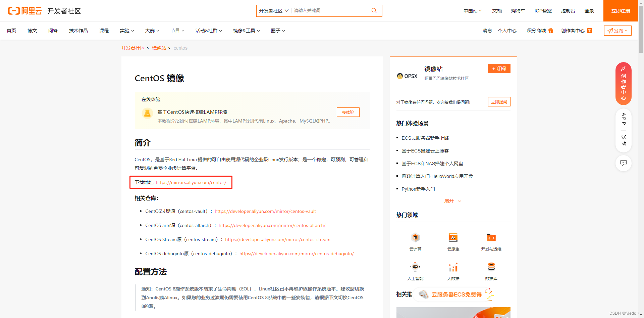This screenshot has height=318, width=644.
Task: Click the 立即注册 orange button
Action: [x=621, y=11]
